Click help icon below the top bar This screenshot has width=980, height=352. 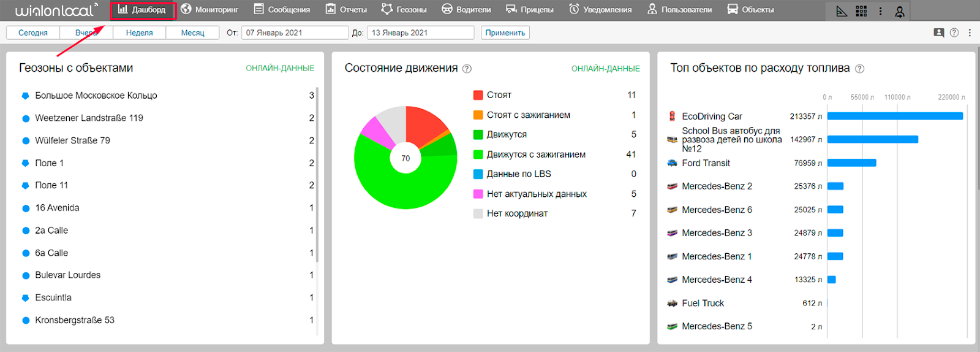click(x=954, y=33)
